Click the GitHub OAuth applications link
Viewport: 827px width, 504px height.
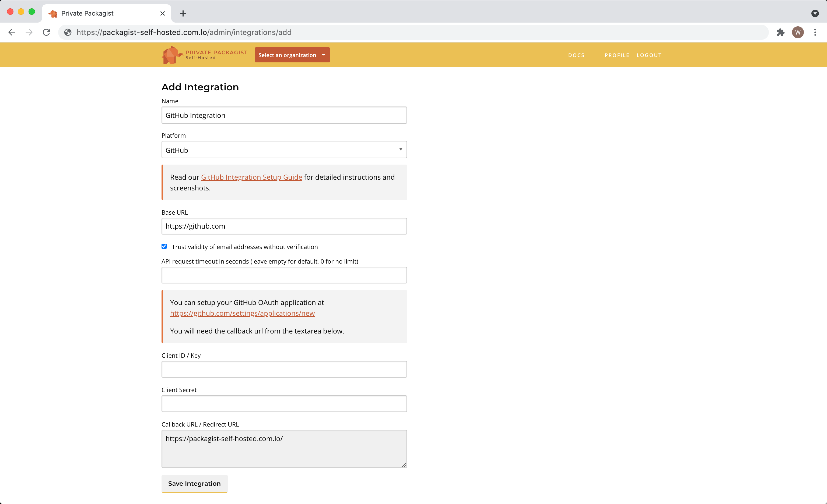[242, 313]
